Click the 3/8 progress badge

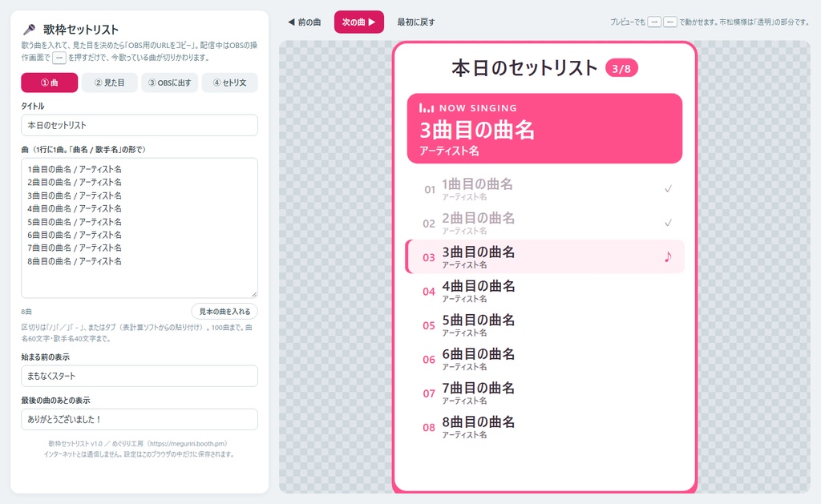click(621, 69)
